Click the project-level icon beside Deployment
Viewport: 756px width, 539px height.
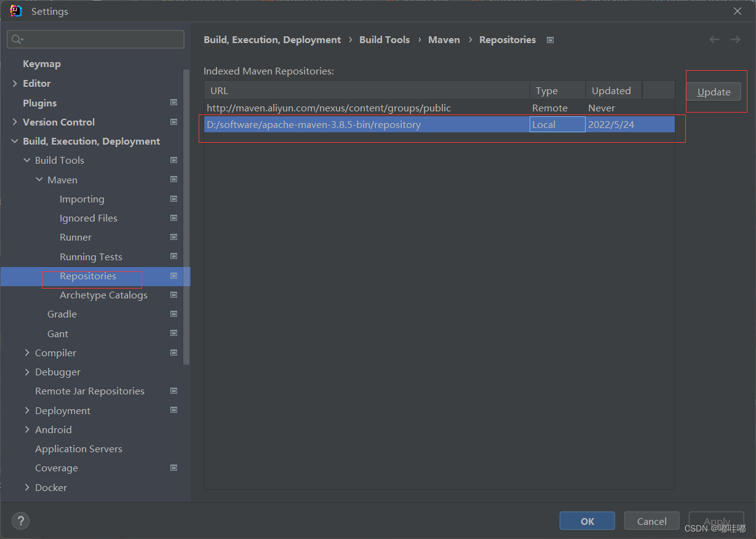(174, 410)
